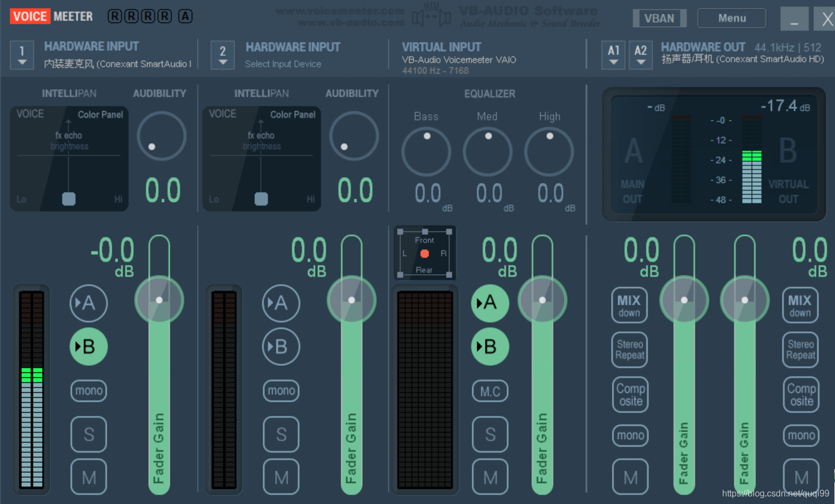This screenshot has width=835, height=504.
Task: Toggle M.C button on Virtual Input
Action: point(490,391)
